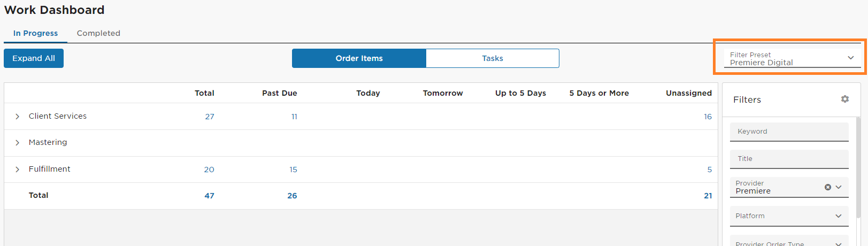Viewport: 868px width, 246px height.
Task: Open the Filter Preset dropdown
Action: [792, 58]
